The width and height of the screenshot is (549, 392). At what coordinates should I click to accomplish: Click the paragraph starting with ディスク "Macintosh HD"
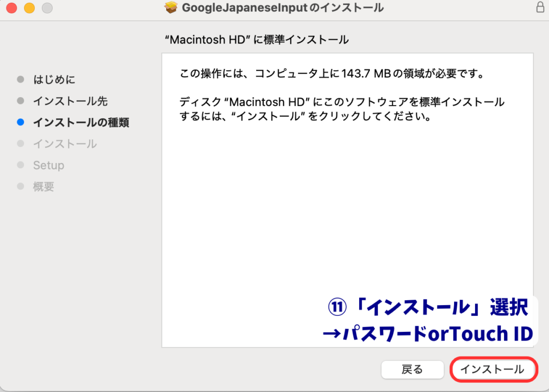point(342,109)
